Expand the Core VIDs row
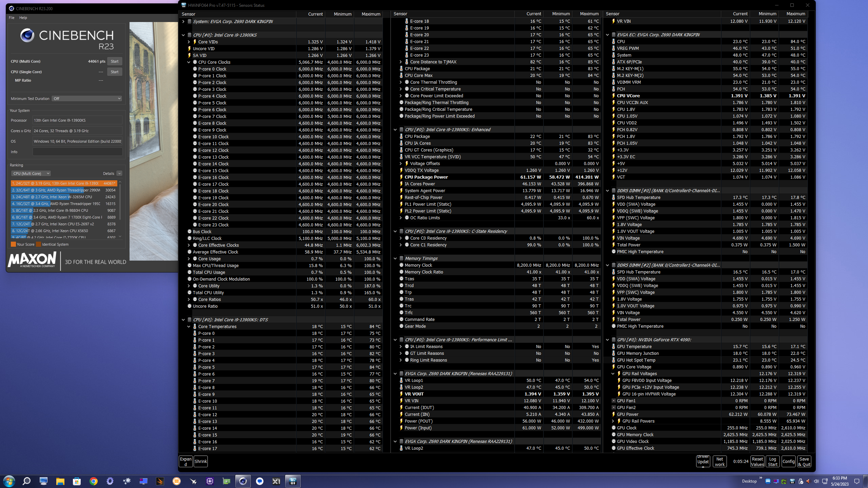This screenshot has height=488, width=868. (x=189, y=42)
